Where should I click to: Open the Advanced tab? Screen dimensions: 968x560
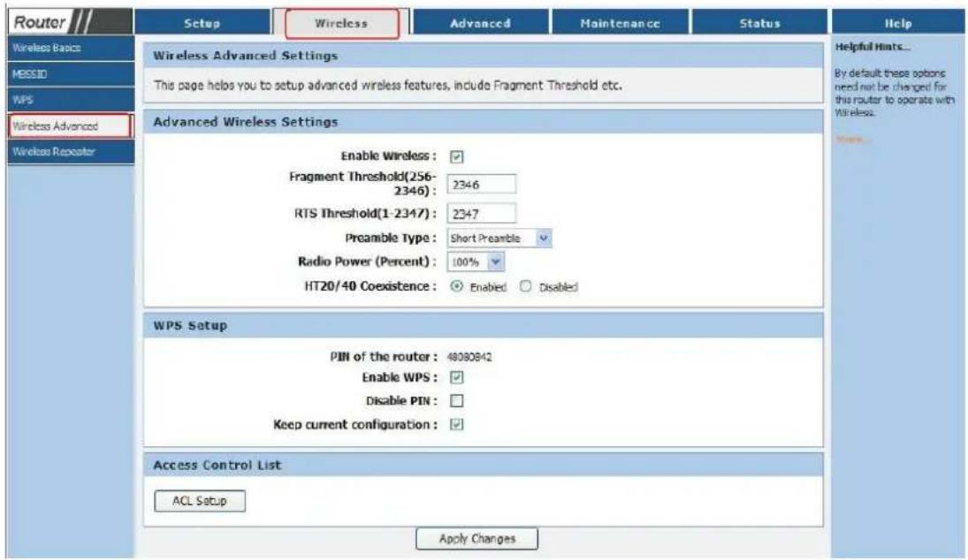point(480,23)
